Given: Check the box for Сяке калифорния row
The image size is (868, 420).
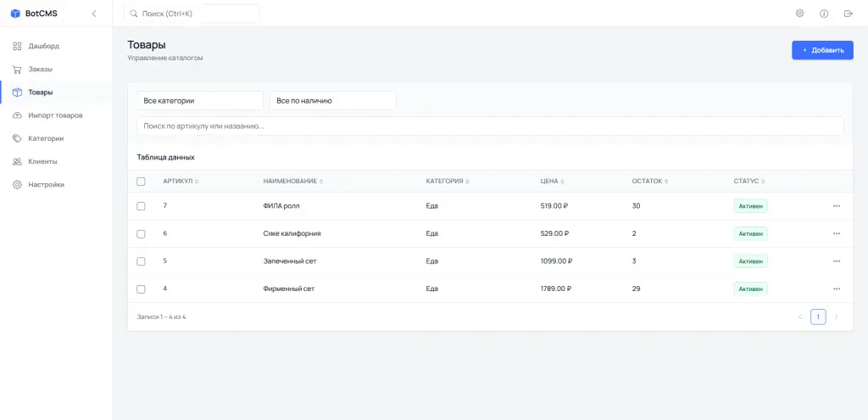Looking at the screenshot, I should [x=141, y=233].
